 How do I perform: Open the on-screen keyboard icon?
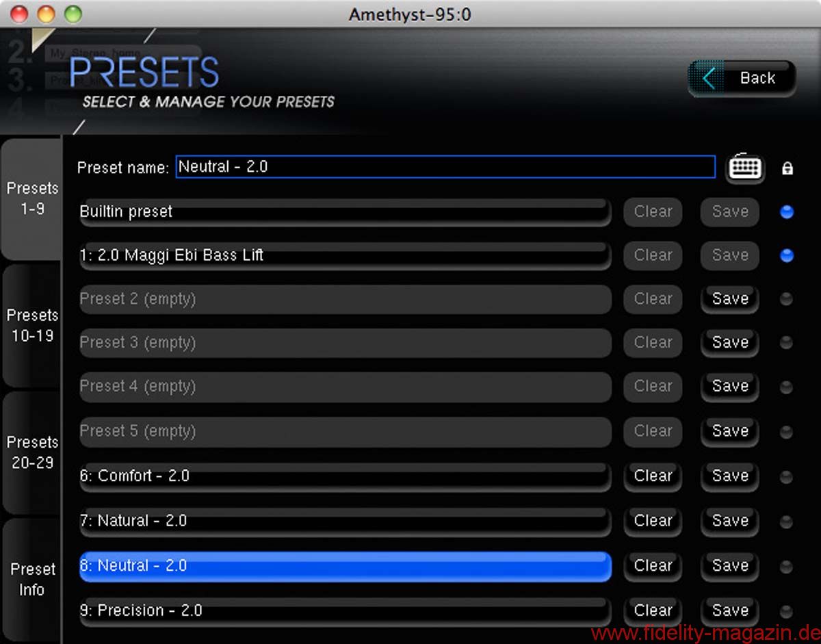coord(746,167)
